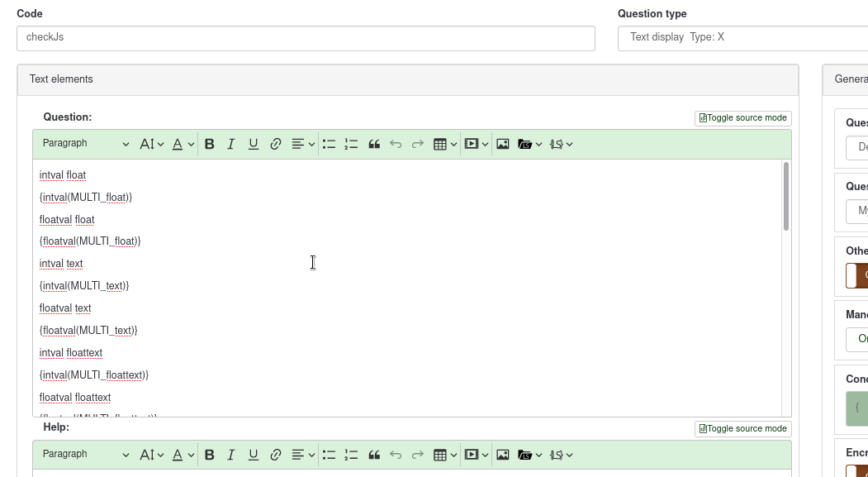Toggle bold in Help editor toolbar
The image size is (868, 477).
(209, 455)
